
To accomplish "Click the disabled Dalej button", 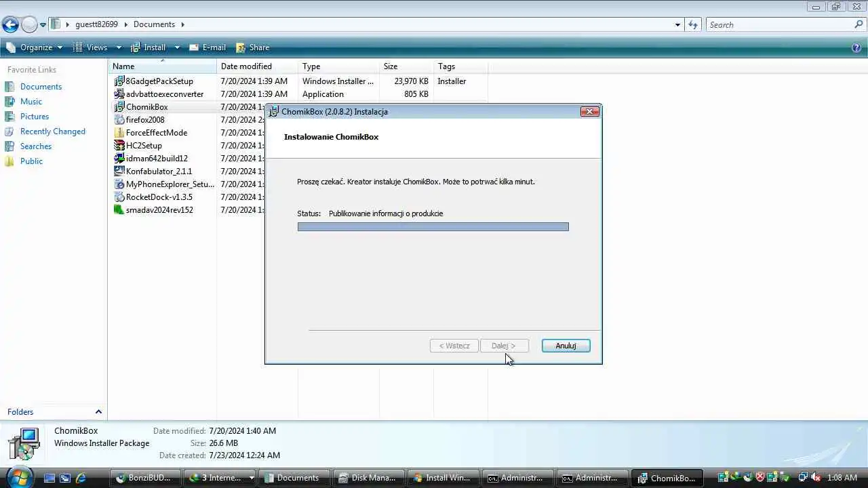I will pos(504,346).
